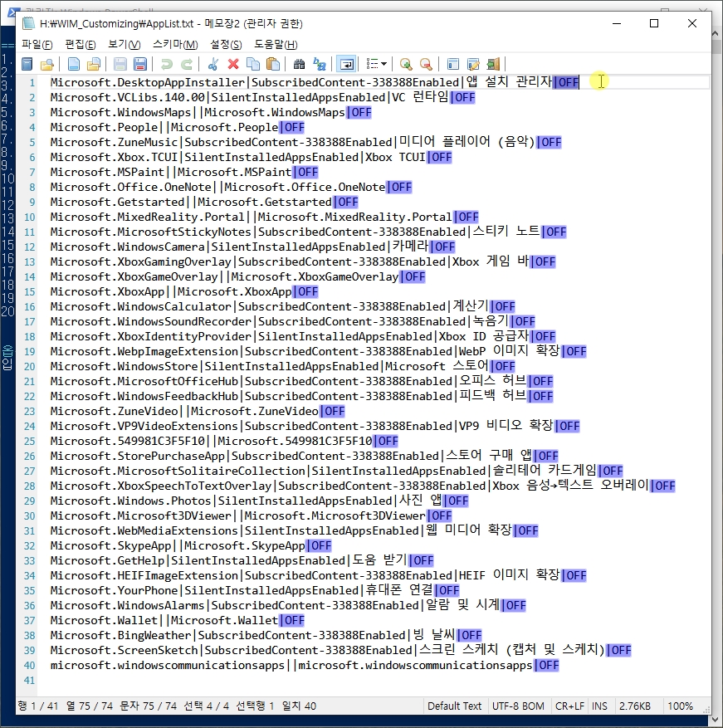
Task: Click the CR+LF line ending status field
Action: click(569, 706)
